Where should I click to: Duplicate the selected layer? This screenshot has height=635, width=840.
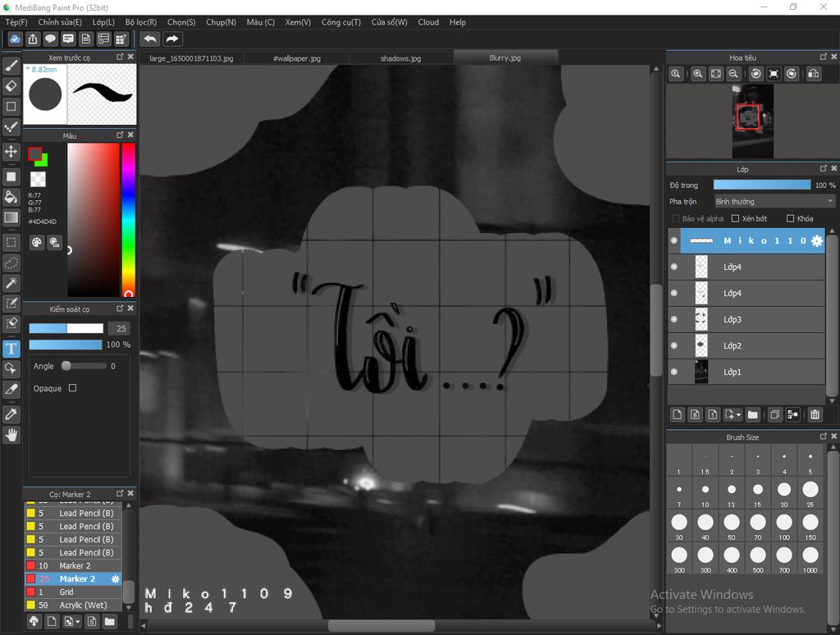click(774, 414)
